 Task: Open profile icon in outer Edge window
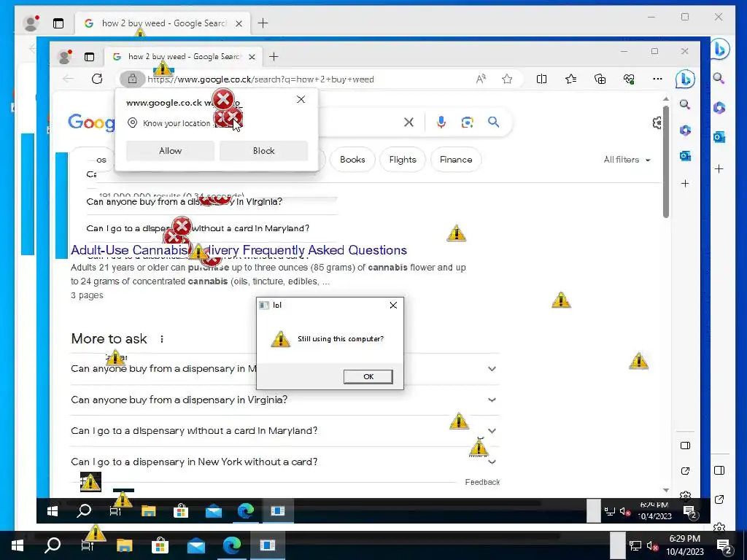click(31, 23)
